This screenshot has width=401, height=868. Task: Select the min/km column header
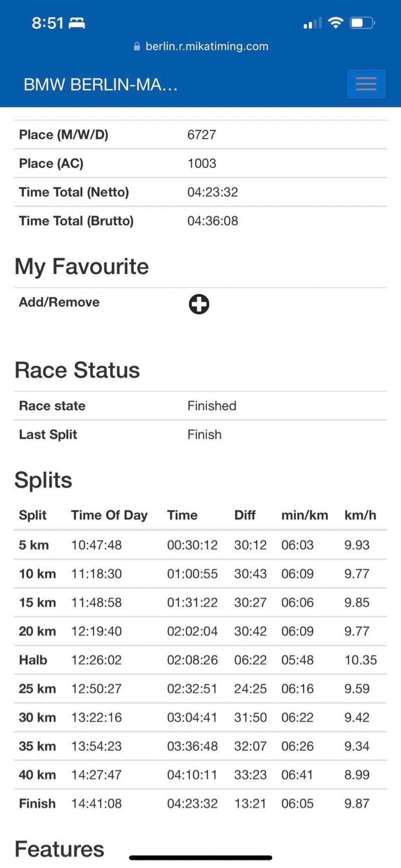(304, 515)
